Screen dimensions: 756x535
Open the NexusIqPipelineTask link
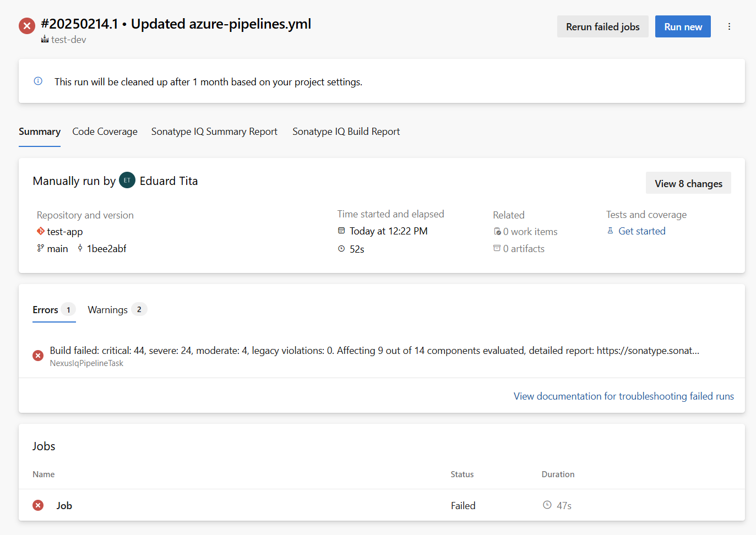pyautogui.click(x=86, y=363)
